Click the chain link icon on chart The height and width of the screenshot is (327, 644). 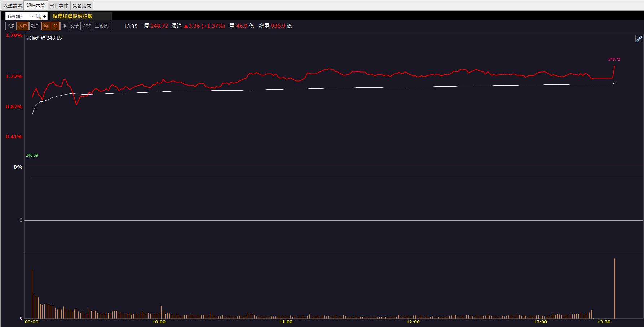click(x=639, y=39)
